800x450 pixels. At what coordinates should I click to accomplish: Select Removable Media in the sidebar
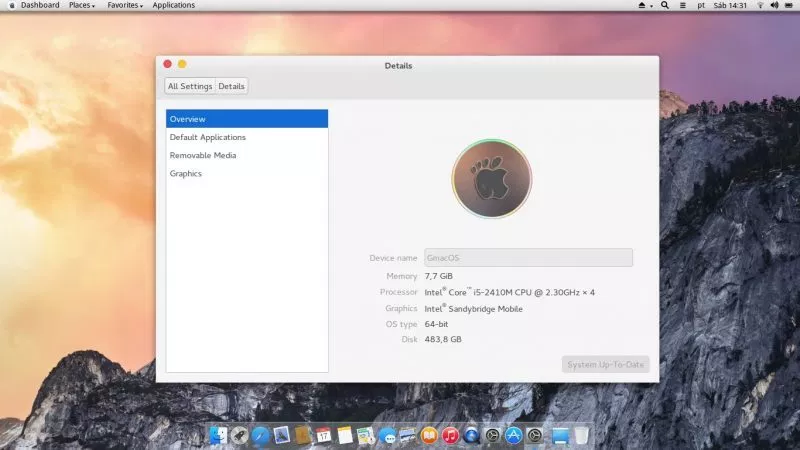click(x=247, y=155)
